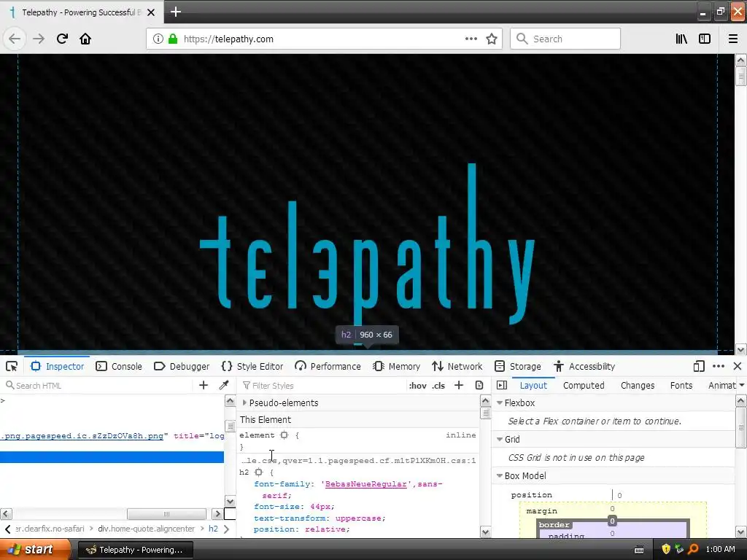Highlight elements matching element selector

pos(285,435)
